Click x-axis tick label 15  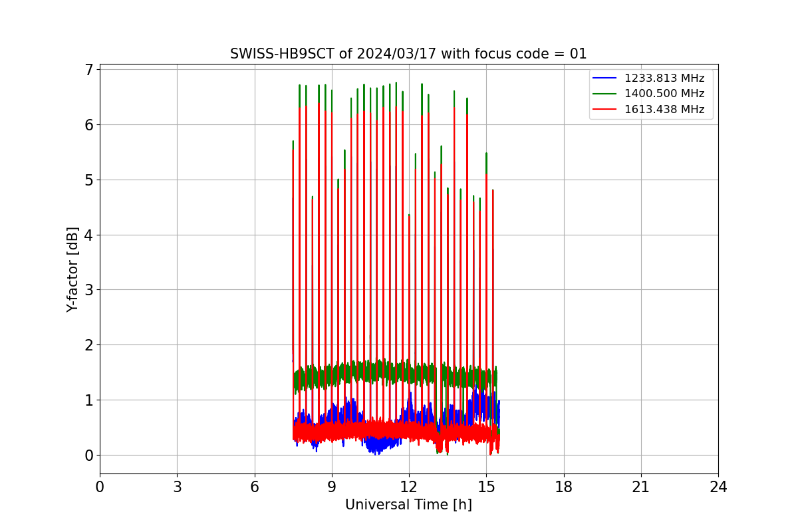pos(486,487)
